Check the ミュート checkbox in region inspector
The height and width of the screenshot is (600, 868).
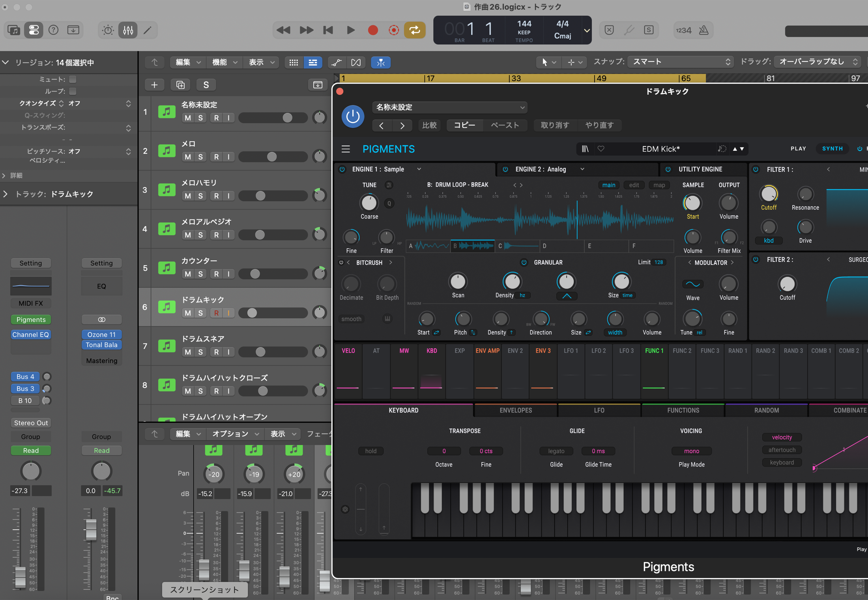73,79
